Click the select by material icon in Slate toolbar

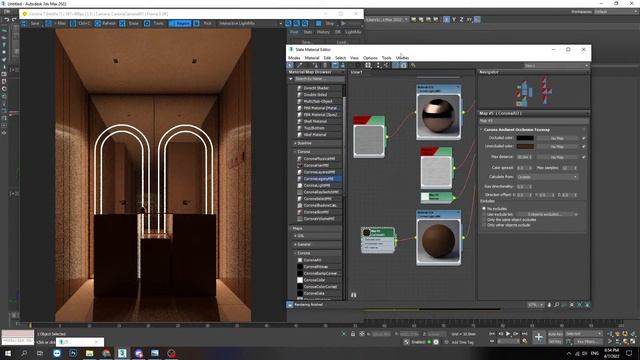click(x=413, y=65)
